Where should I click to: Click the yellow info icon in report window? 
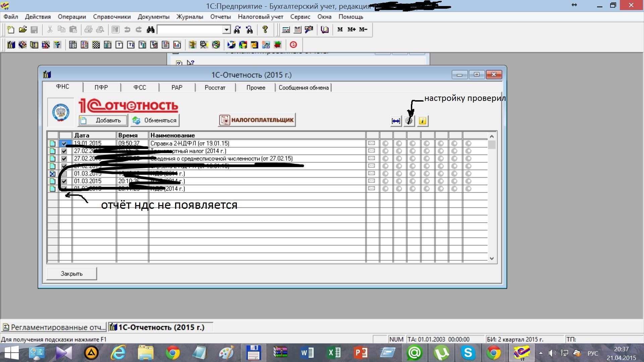pyautogui.click(x=423, y=121)
